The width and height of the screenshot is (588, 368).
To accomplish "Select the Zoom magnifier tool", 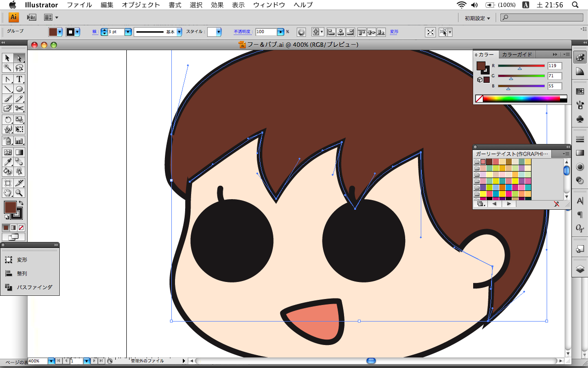I will [x=19, y=193].
